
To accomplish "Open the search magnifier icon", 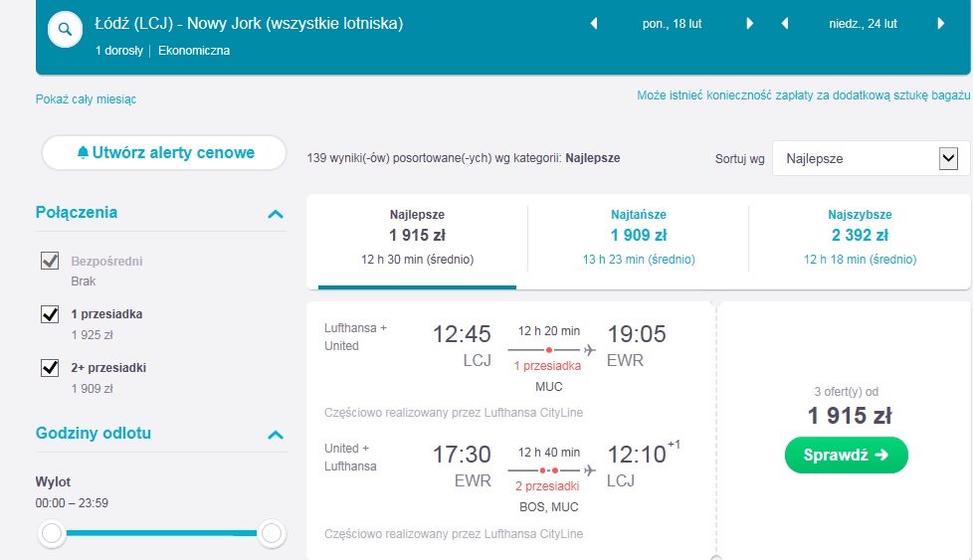I will [x=65, y=29].
